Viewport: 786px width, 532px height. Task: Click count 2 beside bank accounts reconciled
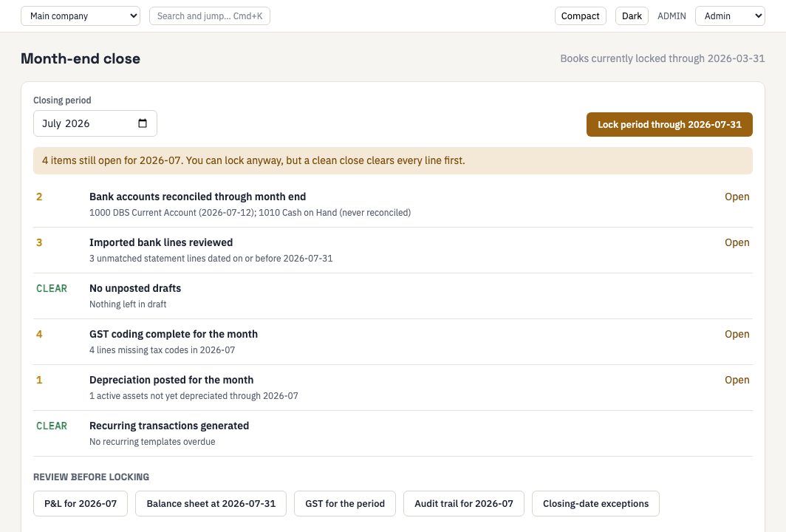(39, 197)
